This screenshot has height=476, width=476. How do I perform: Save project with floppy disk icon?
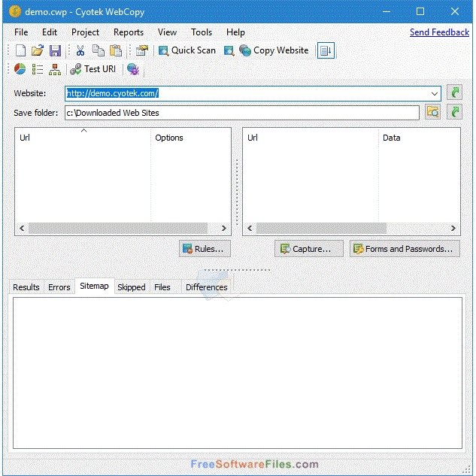pyautogui.click(x=55, y=50)
